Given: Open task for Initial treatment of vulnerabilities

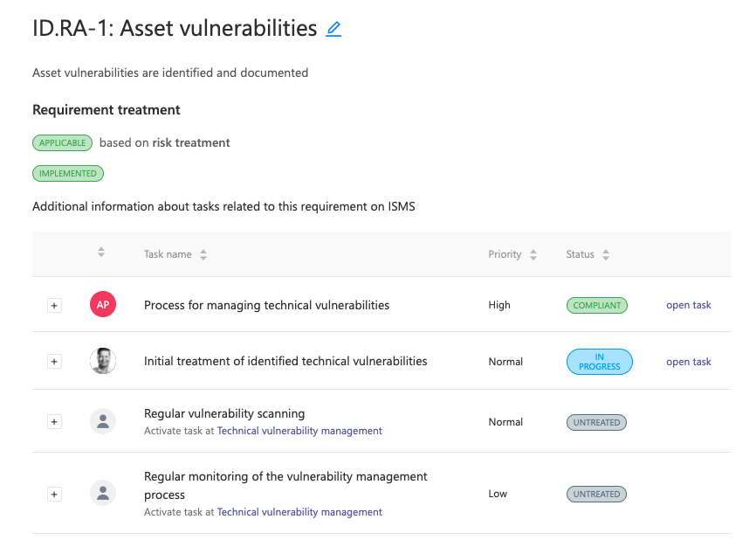Looking at the screenshot, I should [x=689, y=362].
